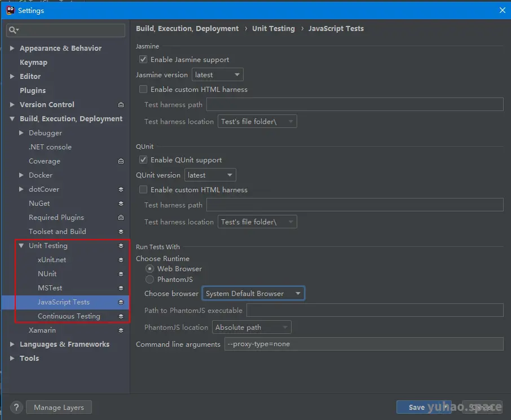
Task: Open the Choose browser dropdown
Action: [253, 293]
